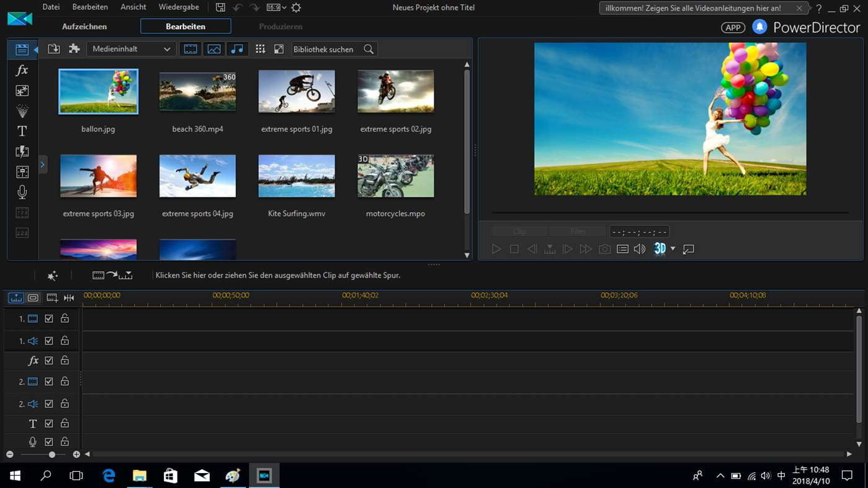Click the timeline zoom slider handle
Image resolution: width=868 pixels, height=488 pixels.
[x=52, y=454]
